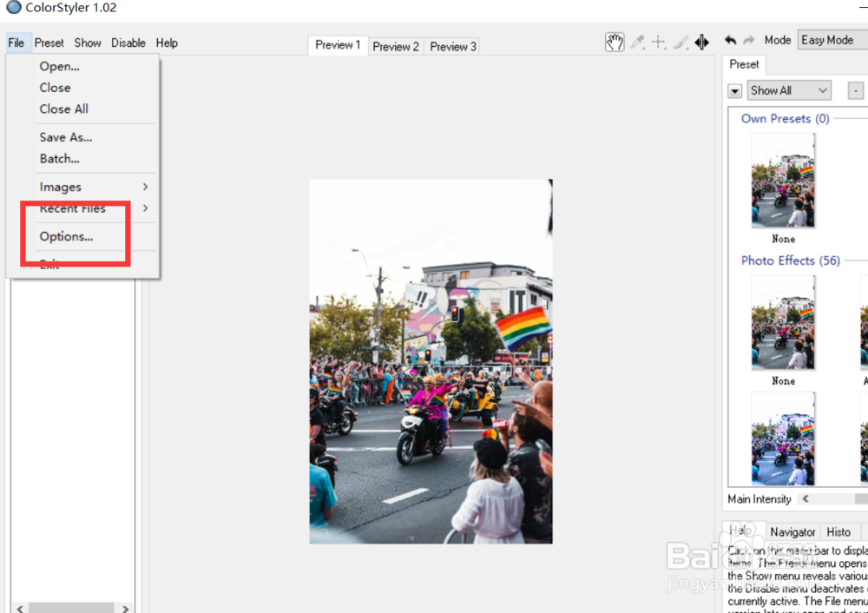Viewport: 868px width, 613px height.
Task: Collapse the Photo Effects (56) group
Action: point(791,260)
